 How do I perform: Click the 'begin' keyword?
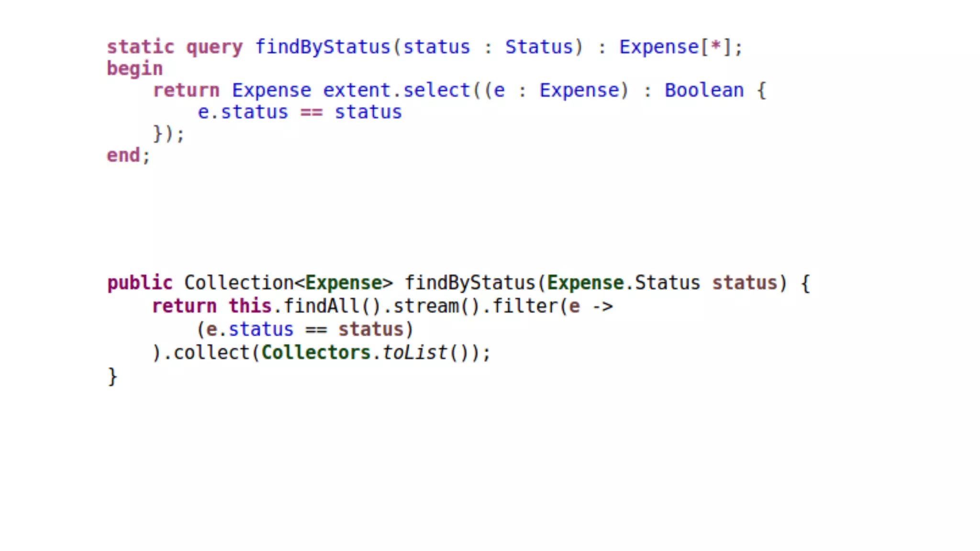(134, 69)
